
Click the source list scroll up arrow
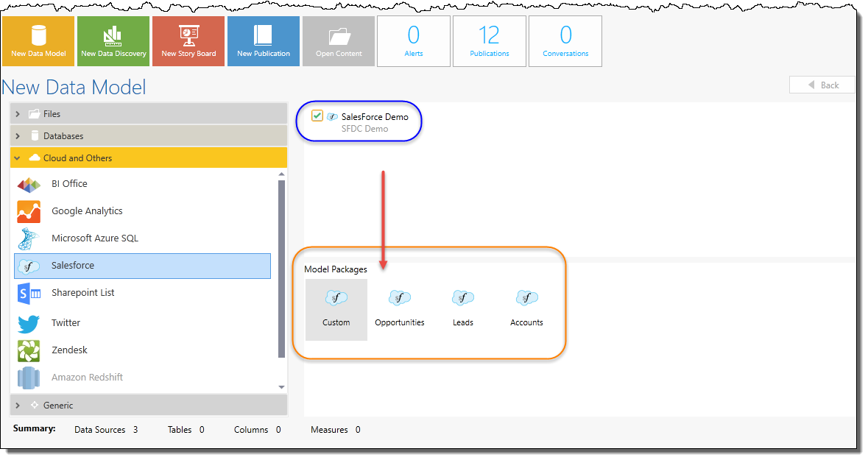coord(281,174)
